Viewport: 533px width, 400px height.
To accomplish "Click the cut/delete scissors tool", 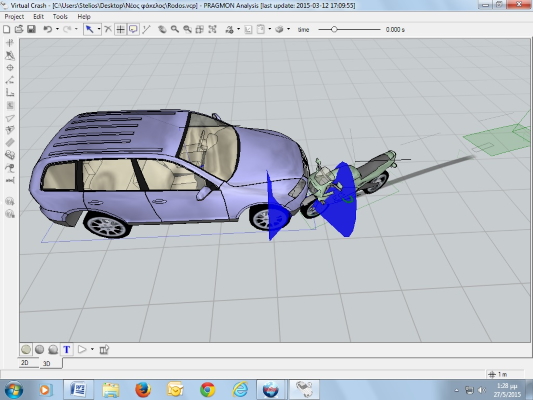I will tap(108, 30).
